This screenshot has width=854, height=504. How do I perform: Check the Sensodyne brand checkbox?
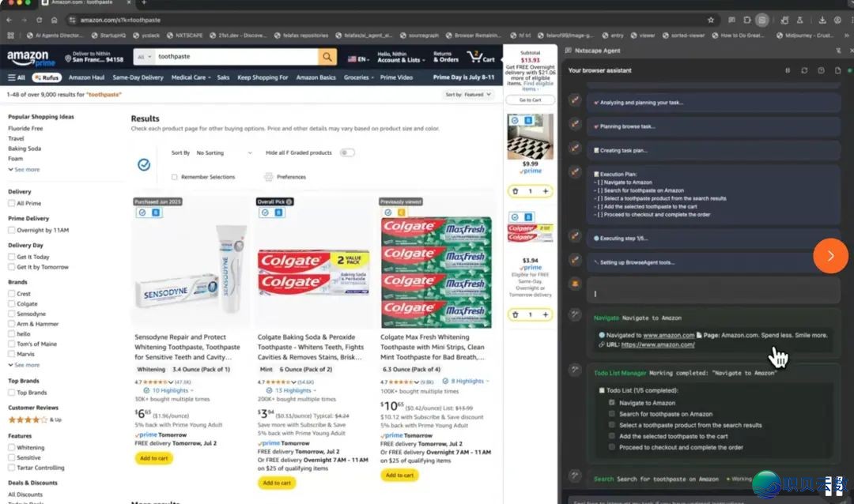11,314
